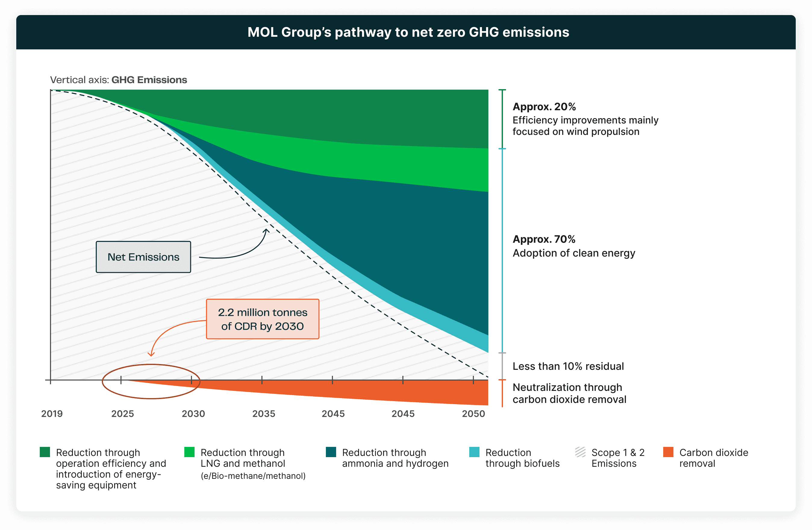
Task: Click the 2019 x-axis label
Action: 52,414
